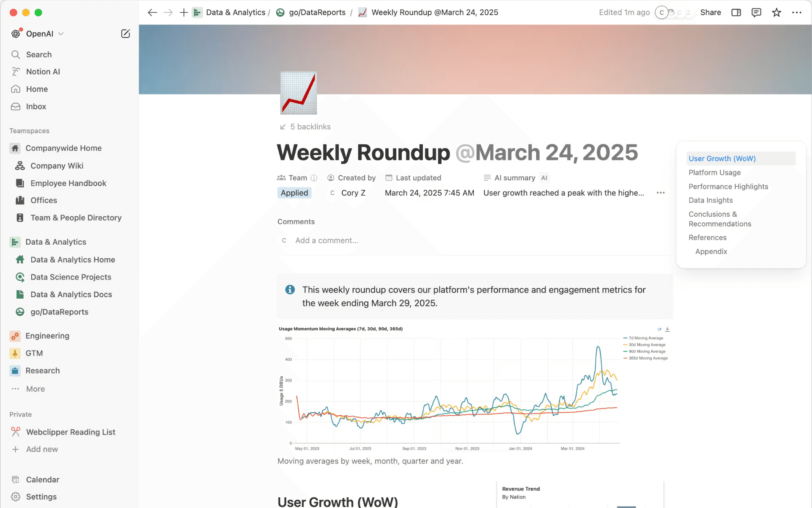Open the page options ellipsis menu
This screenshot has width=812, height=508.
tap(797, 12)
